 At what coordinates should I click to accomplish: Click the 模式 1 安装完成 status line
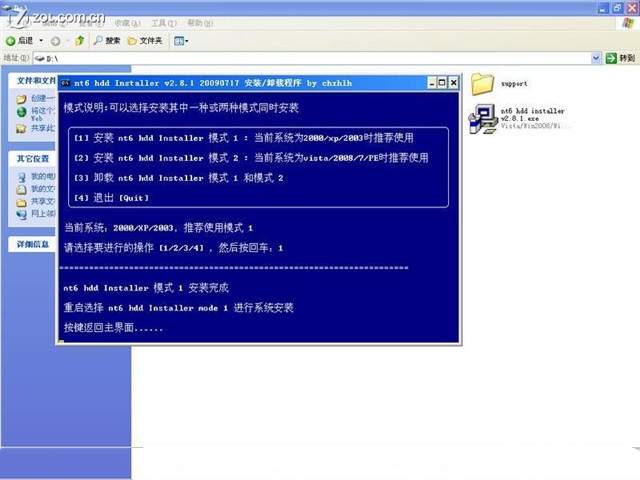(x=146, y=288)
